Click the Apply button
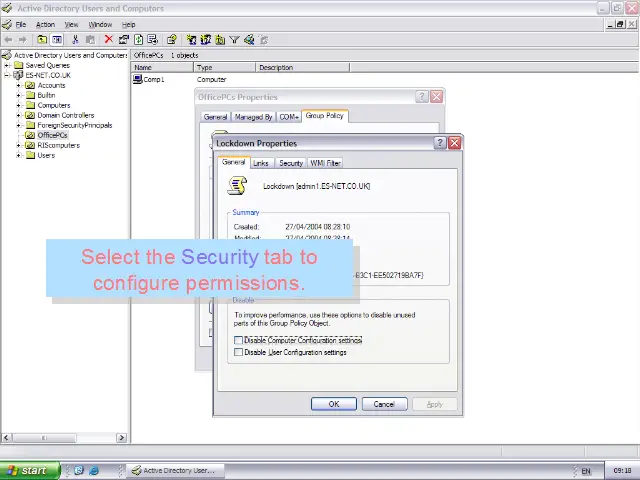640x480 pixels. pos(435,404)
